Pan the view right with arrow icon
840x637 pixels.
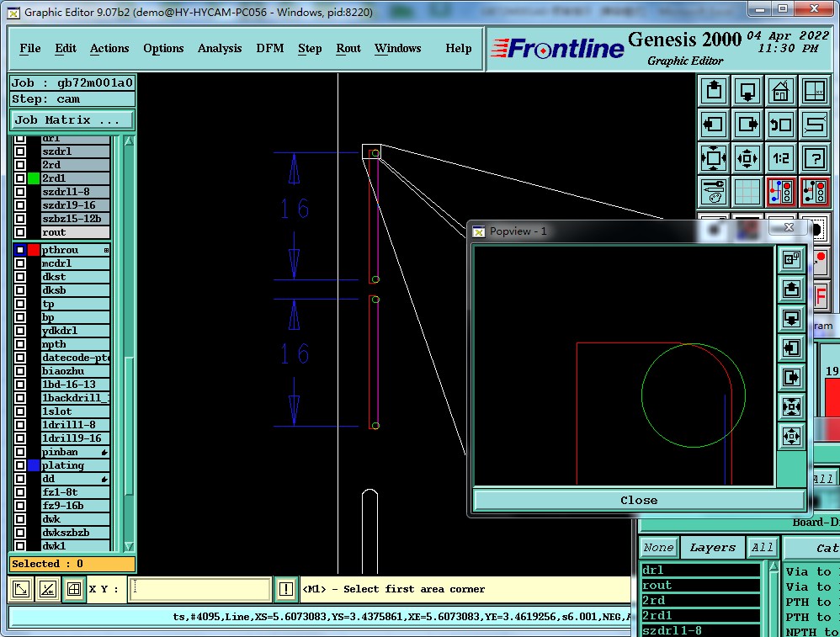[x=747, y=125]
